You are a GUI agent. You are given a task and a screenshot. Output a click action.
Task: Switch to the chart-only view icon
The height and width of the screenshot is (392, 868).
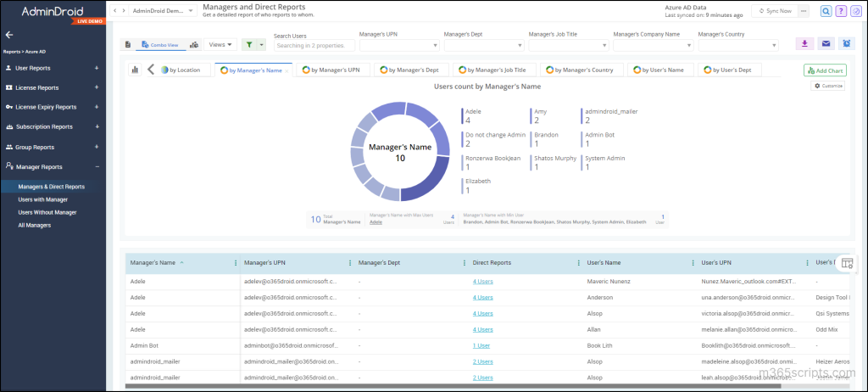pyautogui.click(x=194, y=45)
